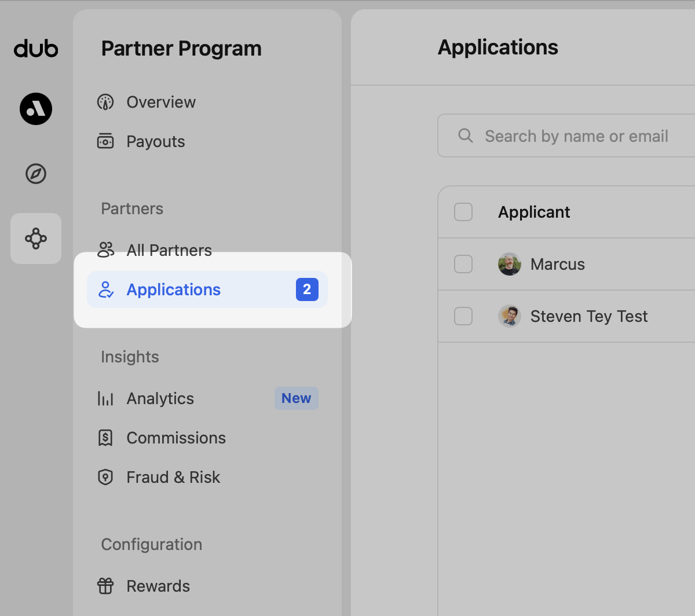The width and height of the screenshot is (695, 616).
Task: Click the Commissions receipt icon
Action: tap(105, 438)
